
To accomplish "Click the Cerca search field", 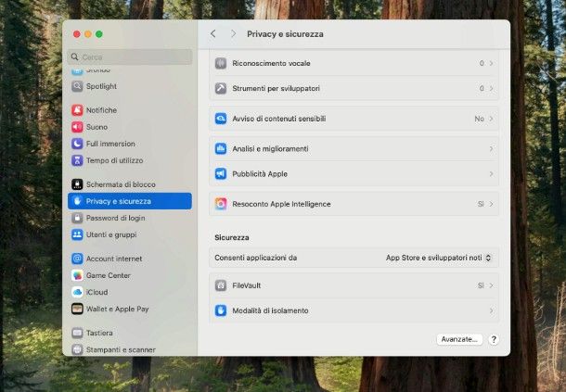I will coord(130,57).
